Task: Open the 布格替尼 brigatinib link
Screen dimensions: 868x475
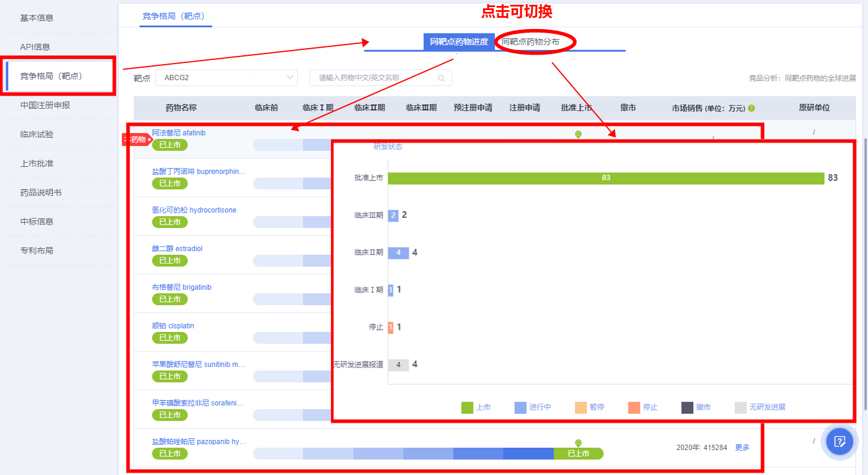Action: (x=182, y=287)
